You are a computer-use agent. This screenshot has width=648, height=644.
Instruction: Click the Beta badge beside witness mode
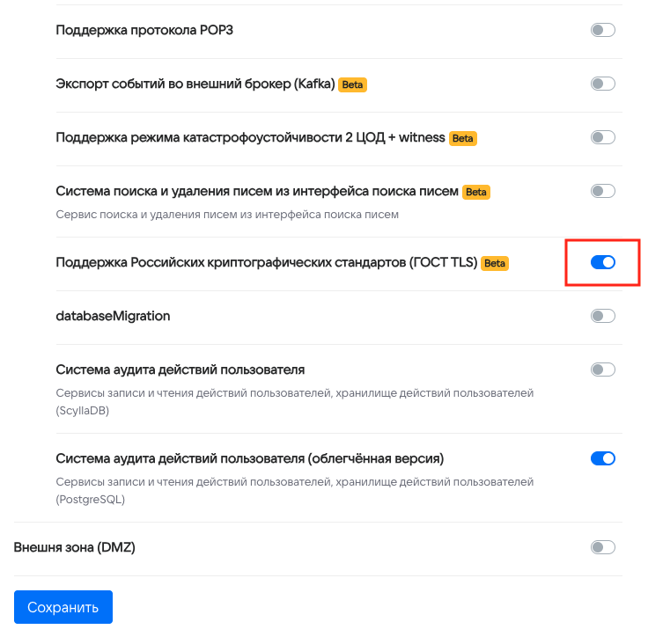tap(463, 139)
